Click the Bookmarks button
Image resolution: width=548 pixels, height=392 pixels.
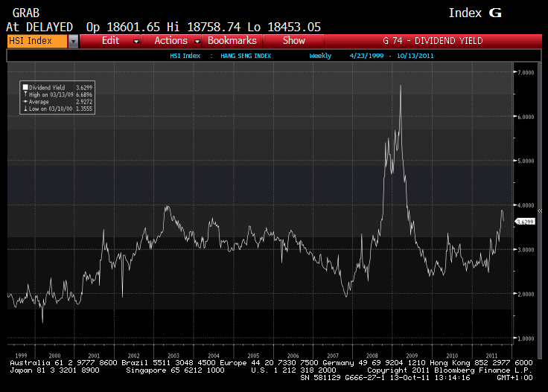tap(232, 41)
